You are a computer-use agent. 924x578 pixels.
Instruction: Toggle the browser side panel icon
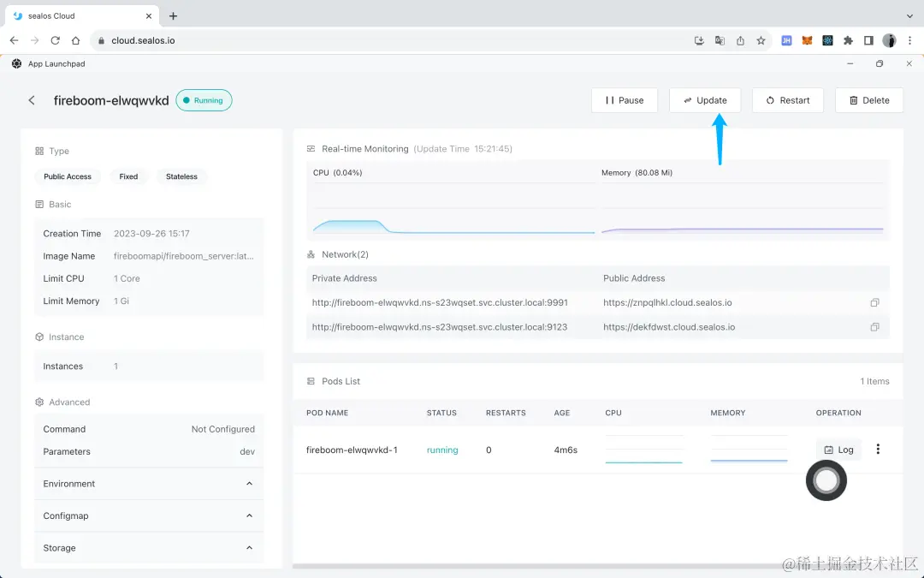(x=868, y=41)
